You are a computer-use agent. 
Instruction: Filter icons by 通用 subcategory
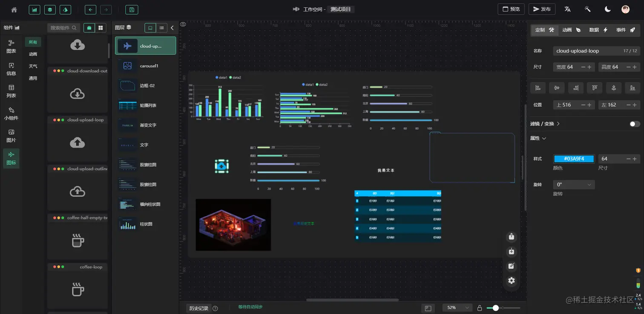tap(33, 78)
